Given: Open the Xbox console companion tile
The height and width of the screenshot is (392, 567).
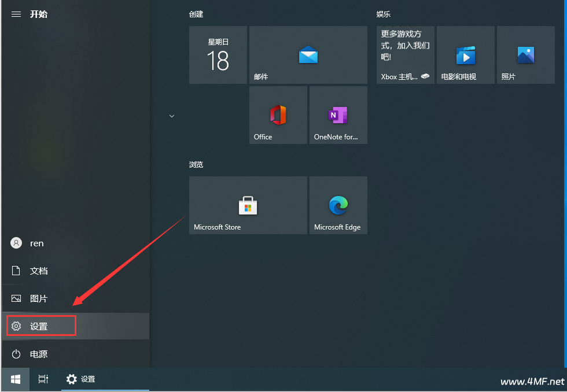Looking at the screenshot, I should pos(405,55).
